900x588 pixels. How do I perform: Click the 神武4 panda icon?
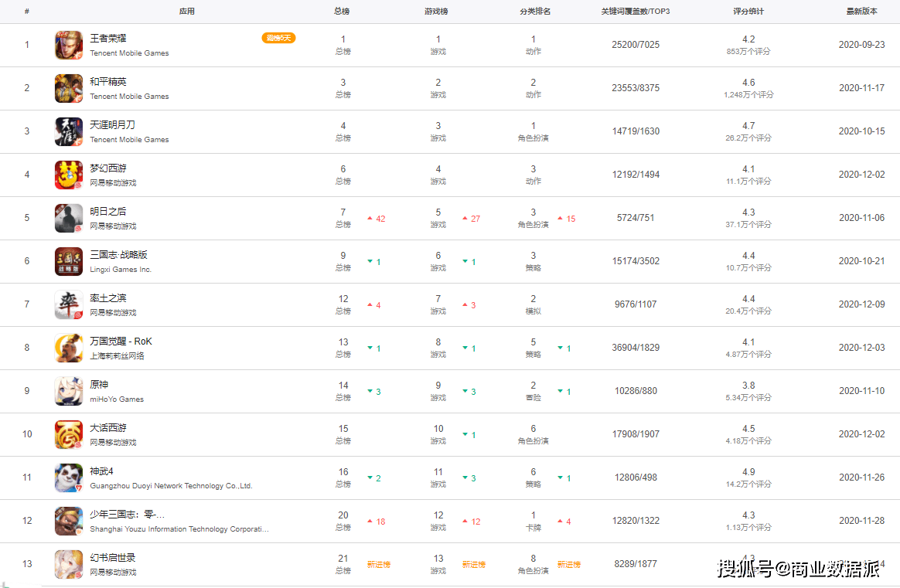coord(68,478)
